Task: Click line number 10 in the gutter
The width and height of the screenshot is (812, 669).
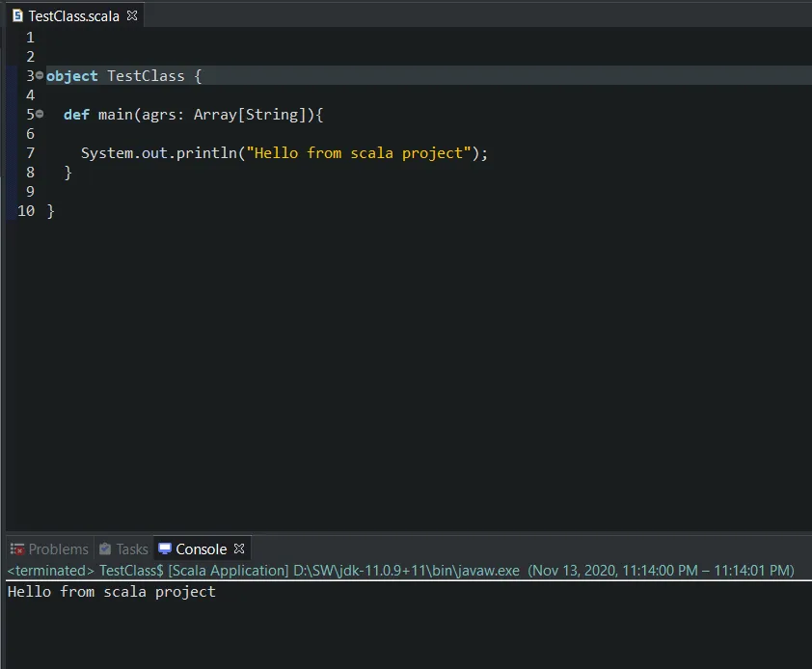Action: click(26, 211)
